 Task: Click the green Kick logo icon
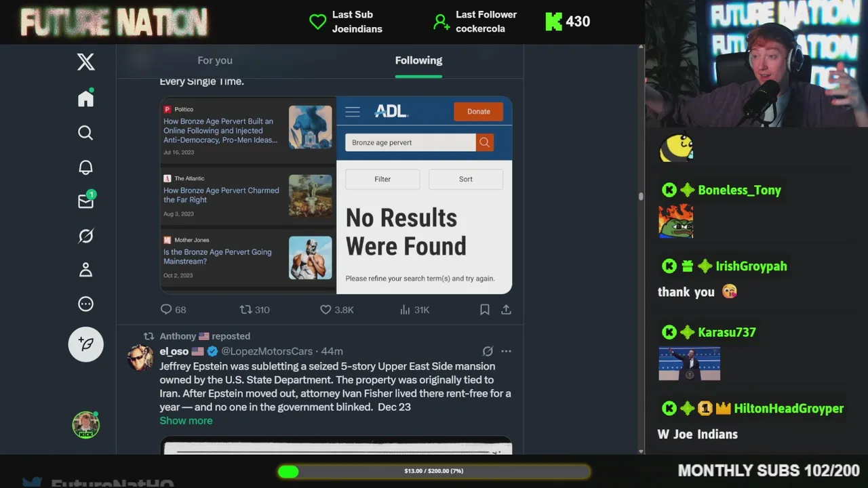coord(554,22)
